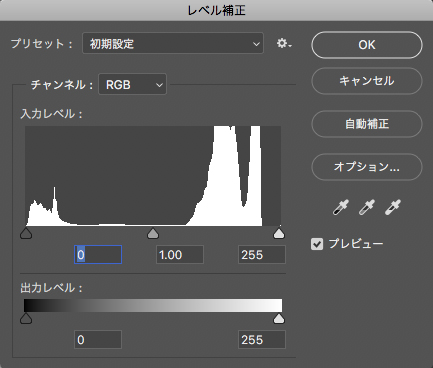Click the output levels gradient bar

pyautogui.click(x=153, y=306)
